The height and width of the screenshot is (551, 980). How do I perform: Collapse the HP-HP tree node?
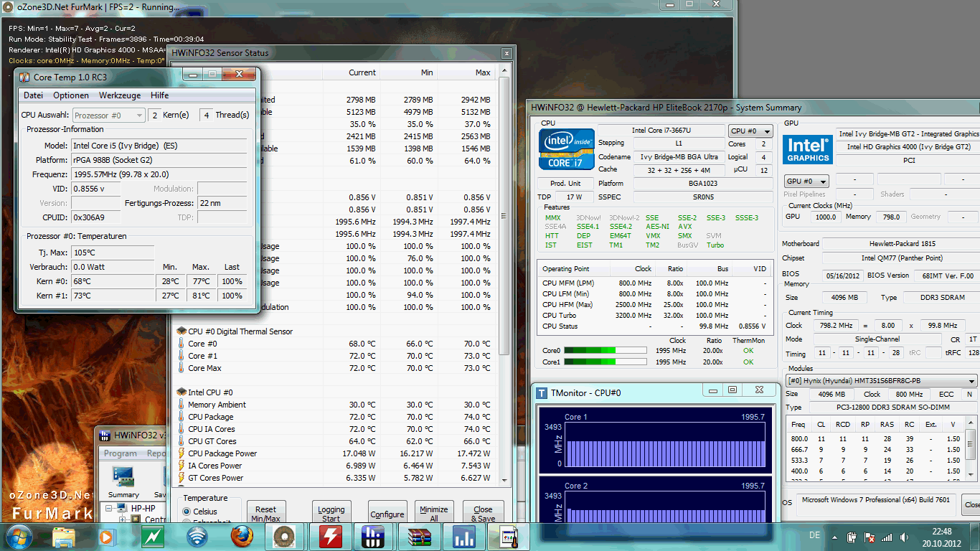[x=110, y=509]
